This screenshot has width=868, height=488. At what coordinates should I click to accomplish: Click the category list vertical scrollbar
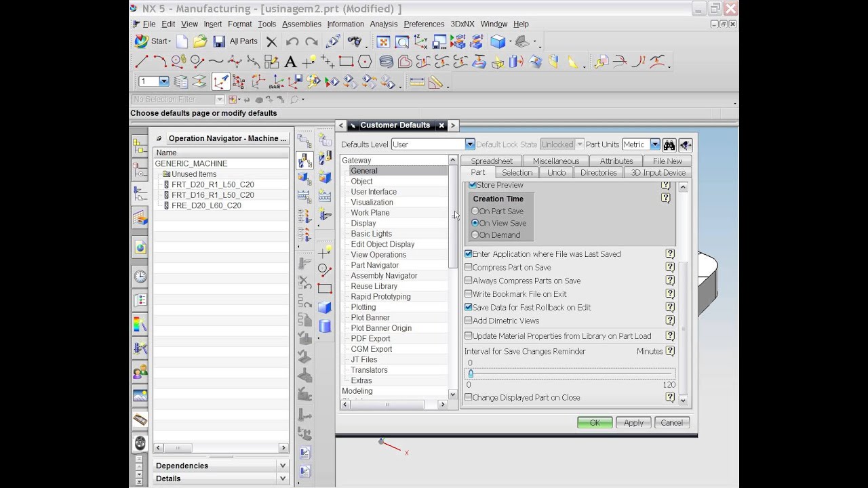tap(452, 217)
